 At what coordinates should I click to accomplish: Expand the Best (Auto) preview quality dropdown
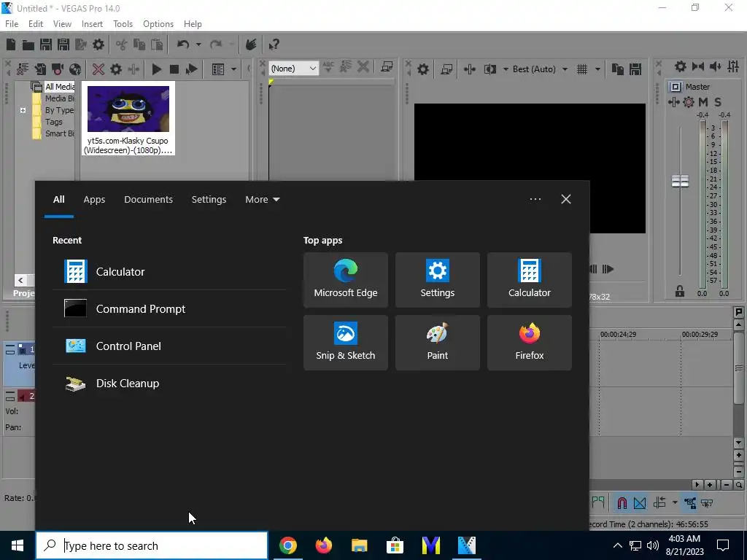(565, 69)
